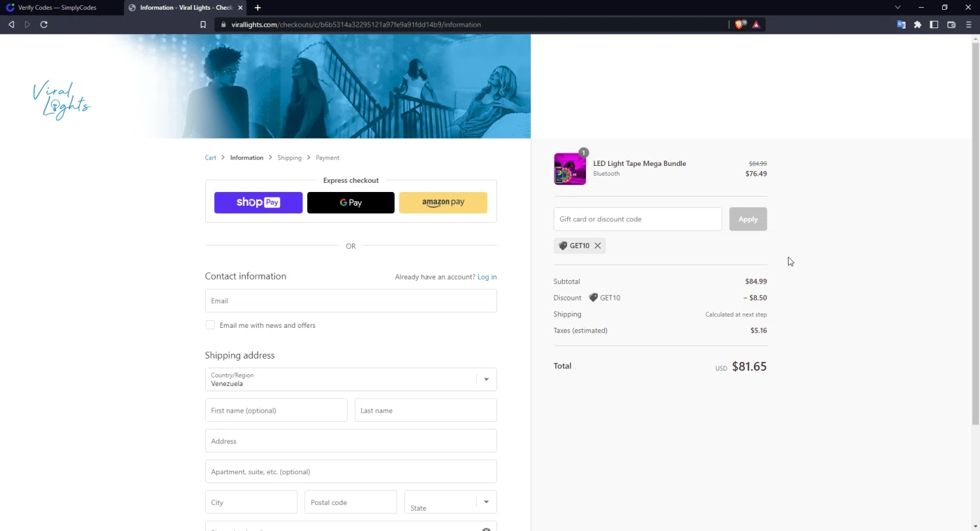
Task: Go to Cart breadcrumb
Action: click(210, 158)
